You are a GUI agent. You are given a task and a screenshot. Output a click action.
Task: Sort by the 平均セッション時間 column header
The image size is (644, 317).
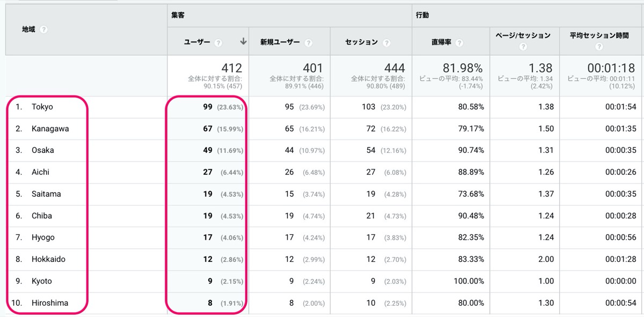[x=599, y=35]
